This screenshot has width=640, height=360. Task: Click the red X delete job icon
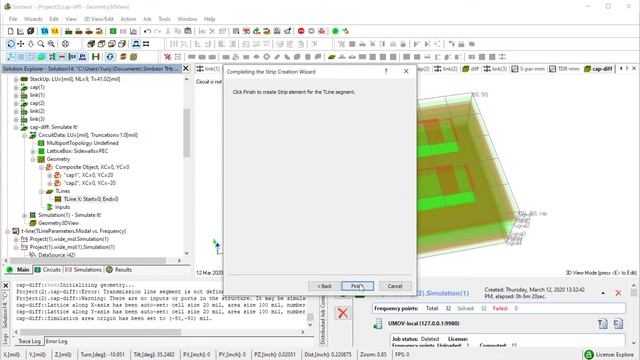click(343, 313)
